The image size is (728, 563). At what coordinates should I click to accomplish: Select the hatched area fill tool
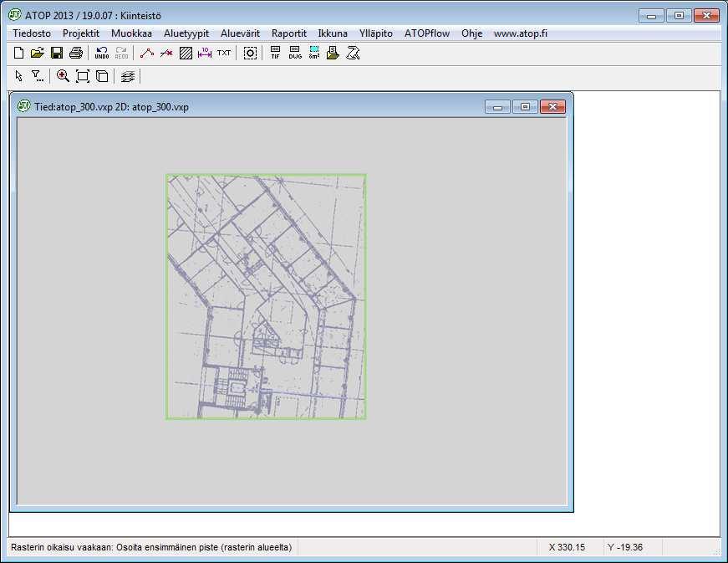186,53
